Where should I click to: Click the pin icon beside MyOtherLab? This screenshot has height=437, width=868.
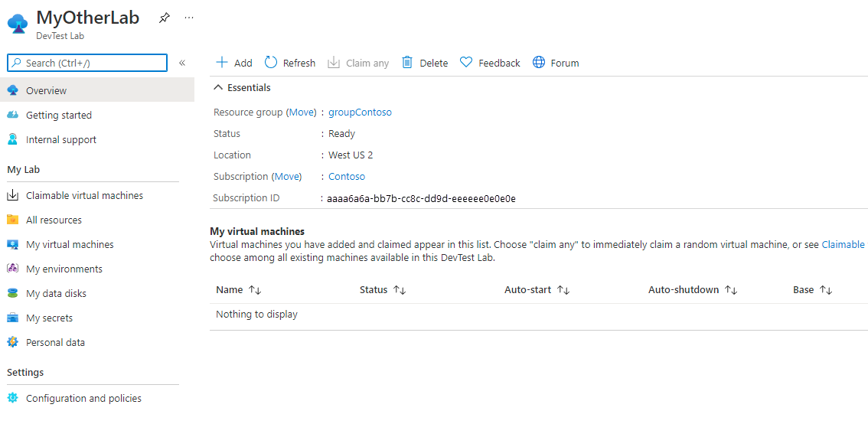pos(164,18)
